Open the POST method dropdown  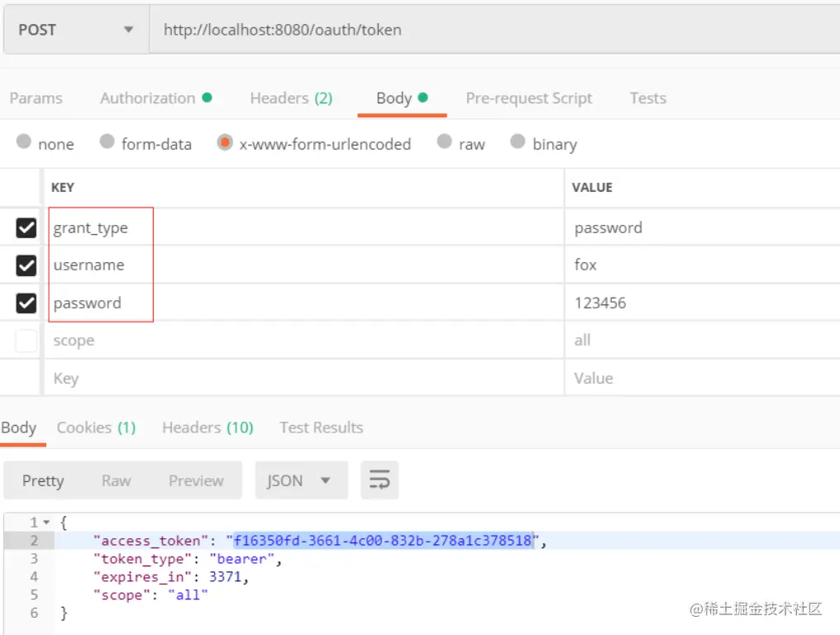point(76,30)
